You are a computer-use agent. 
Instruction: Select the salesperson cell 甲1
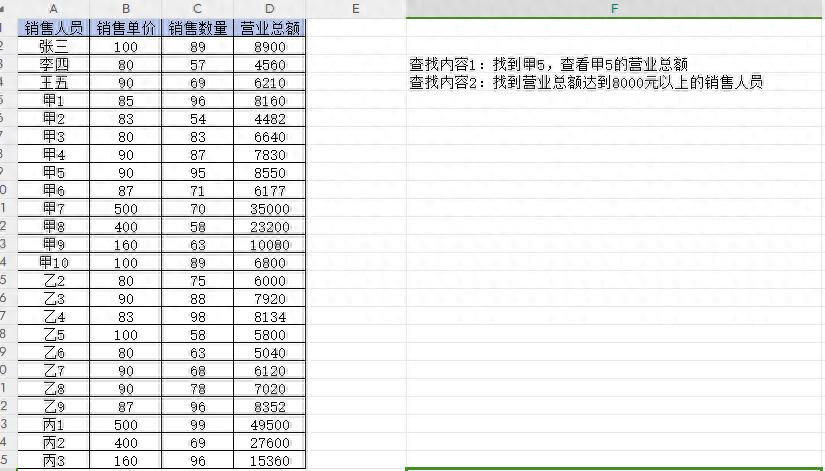54,100
